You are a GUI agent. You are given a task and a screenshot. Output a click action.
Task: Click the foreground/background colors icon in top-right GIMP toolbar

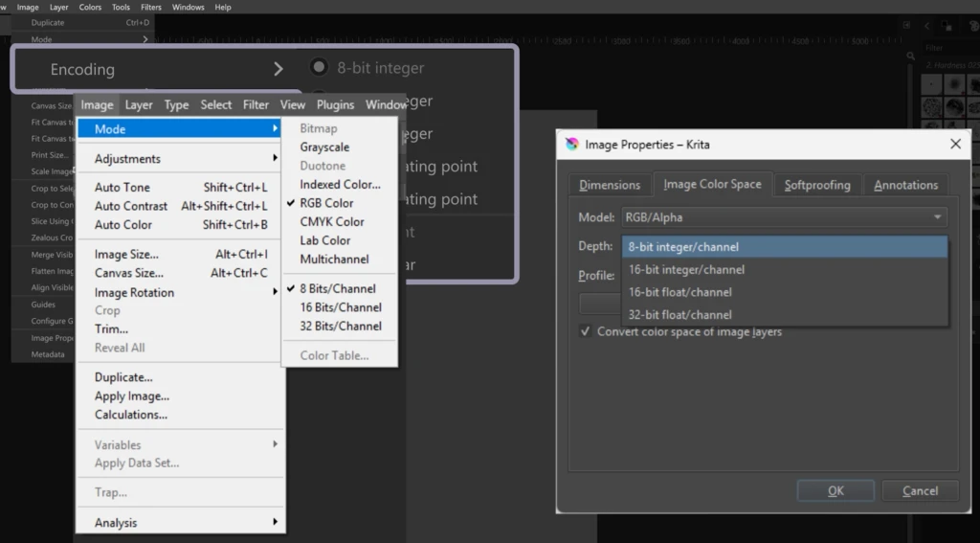click(947, 26)
